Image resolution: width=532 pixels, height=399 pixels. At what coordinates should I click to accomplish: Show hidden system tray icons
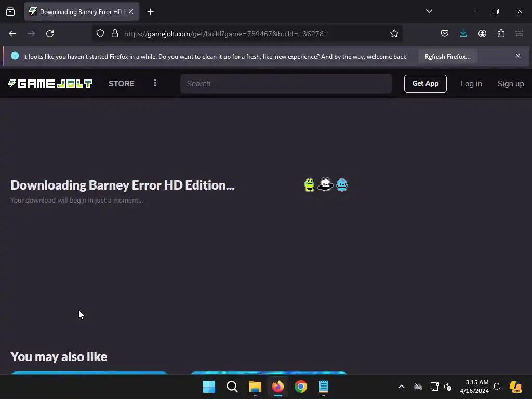coord(402,387)
